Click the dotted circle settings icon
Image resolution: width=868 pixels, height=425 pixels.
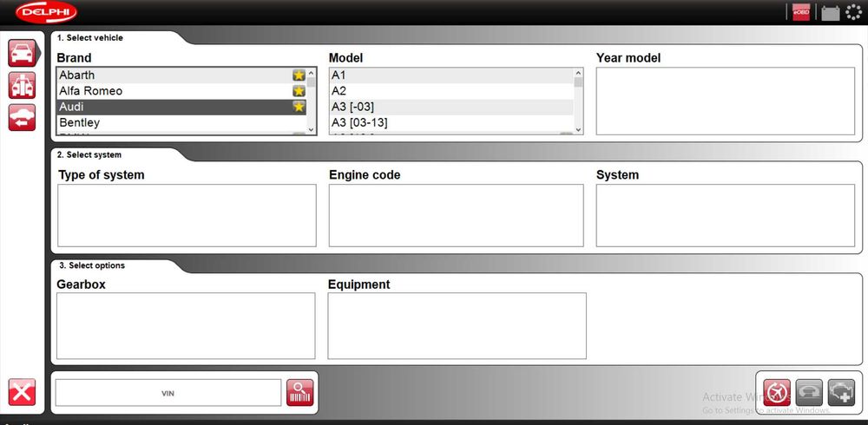tap(854, 12)
